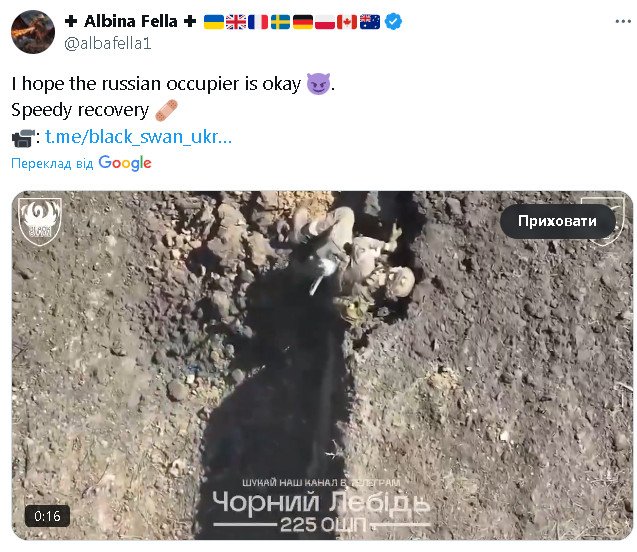
Task: Click the 0:16 video duration badge
Action: pyautogui.click(x=47, y=516)
